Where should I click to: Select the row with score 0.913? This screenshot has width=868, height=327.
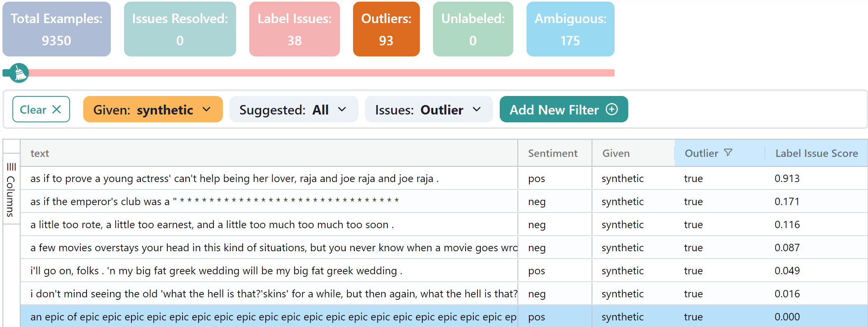tap(272, 178)
